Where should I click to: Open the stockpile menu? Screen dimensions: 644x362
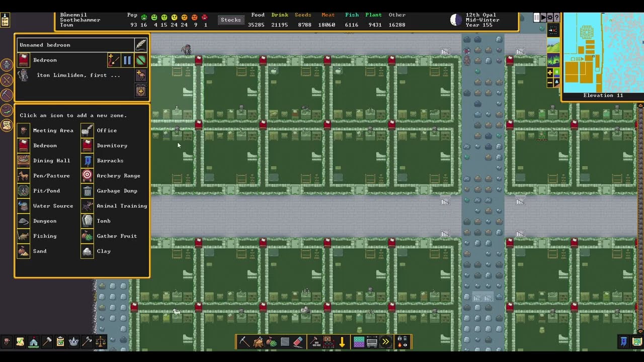(329, 342)
